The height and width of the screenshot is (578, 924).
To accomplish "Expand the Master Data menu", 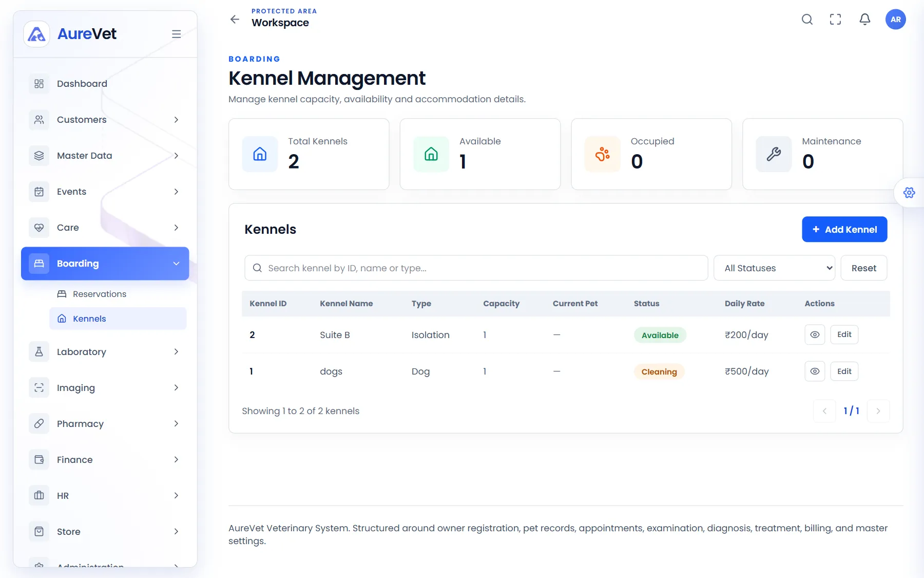I will pos(105,156).
